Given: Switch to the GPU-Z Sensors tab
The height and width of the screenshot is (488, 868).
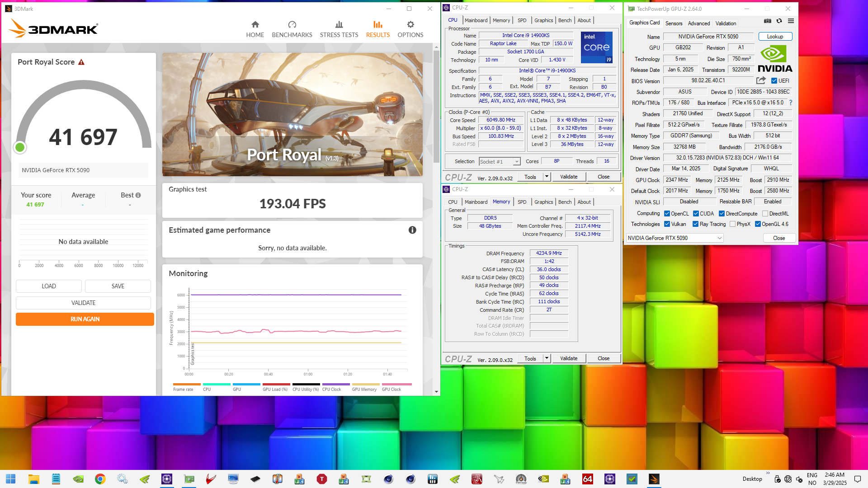Looking at the screenshot, I should point(674,23).
